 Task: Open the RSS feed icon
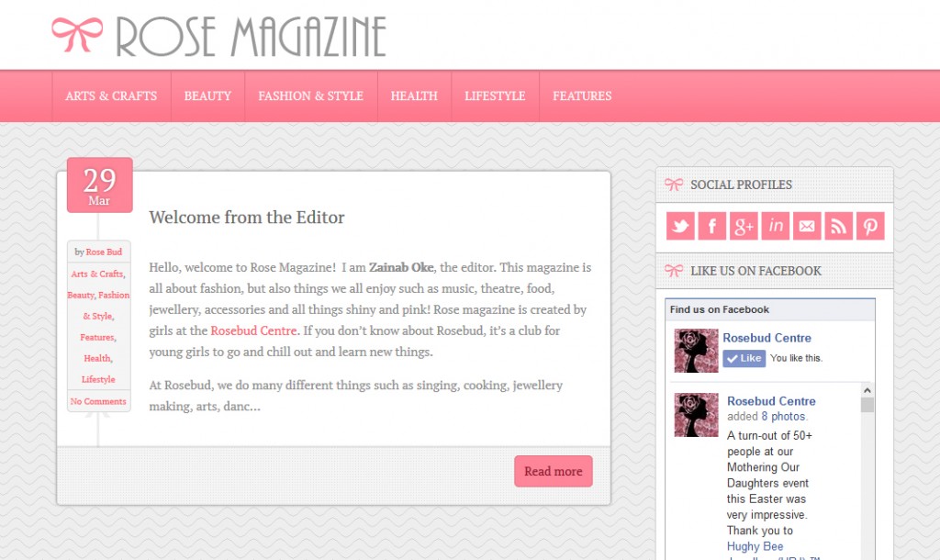[x=839, y=226]
